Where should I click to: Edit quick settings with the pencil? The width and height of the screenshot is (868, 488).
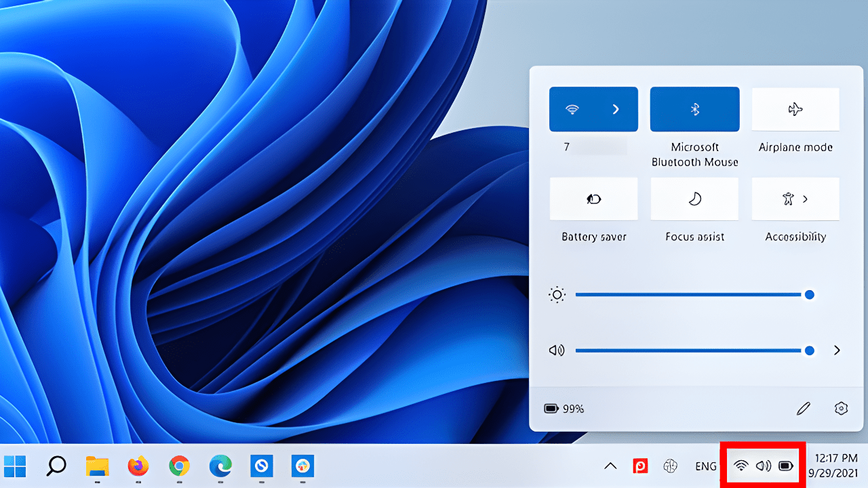coord(804,408)
